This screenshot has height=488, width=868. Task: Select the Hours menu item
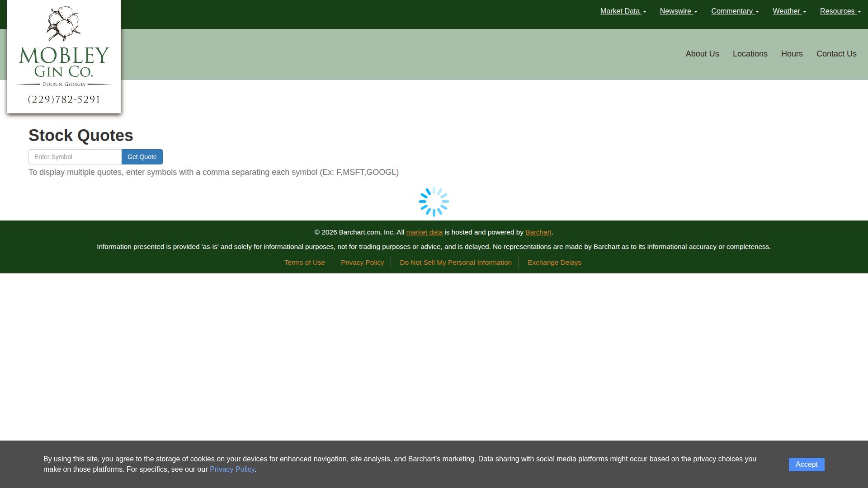(x=792, y=54)
